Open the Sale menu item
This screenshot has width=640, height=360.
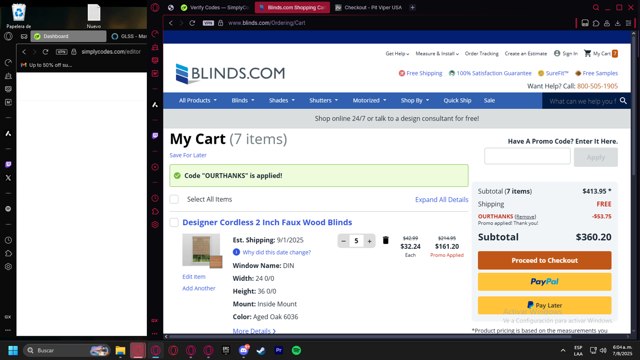coord(489,100)
